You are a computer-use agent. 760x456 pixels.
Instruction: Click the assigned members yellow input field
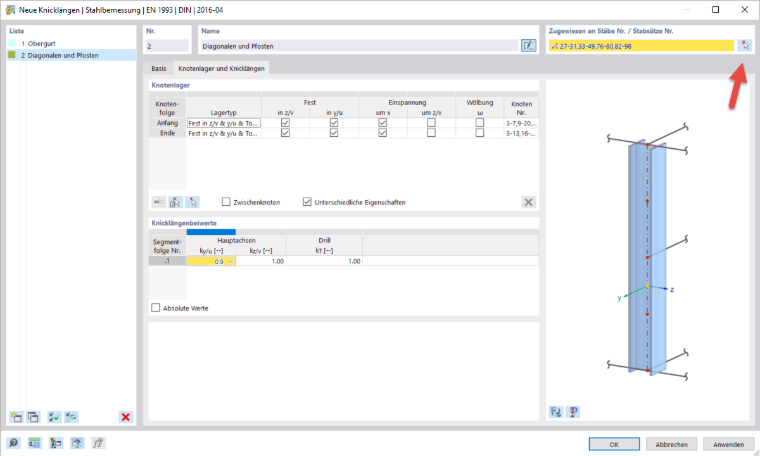641,46
